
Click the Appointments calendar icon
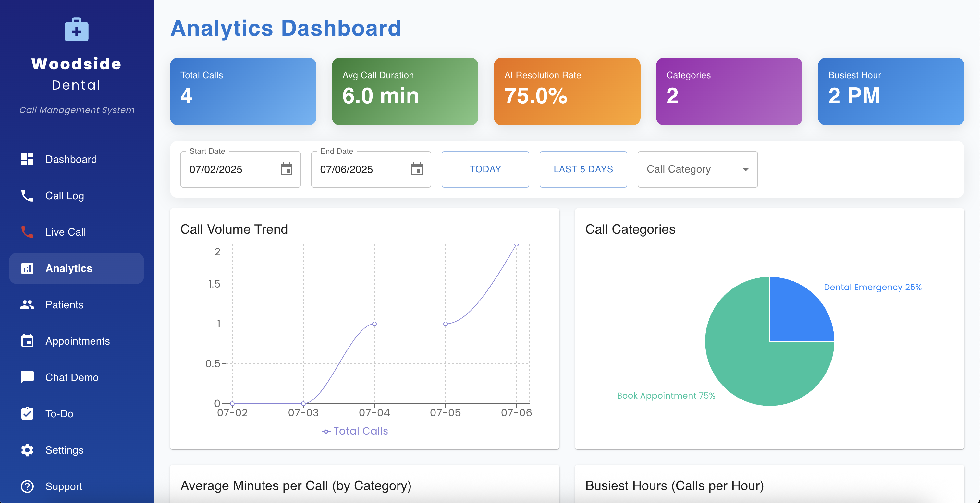click(27, 341)
